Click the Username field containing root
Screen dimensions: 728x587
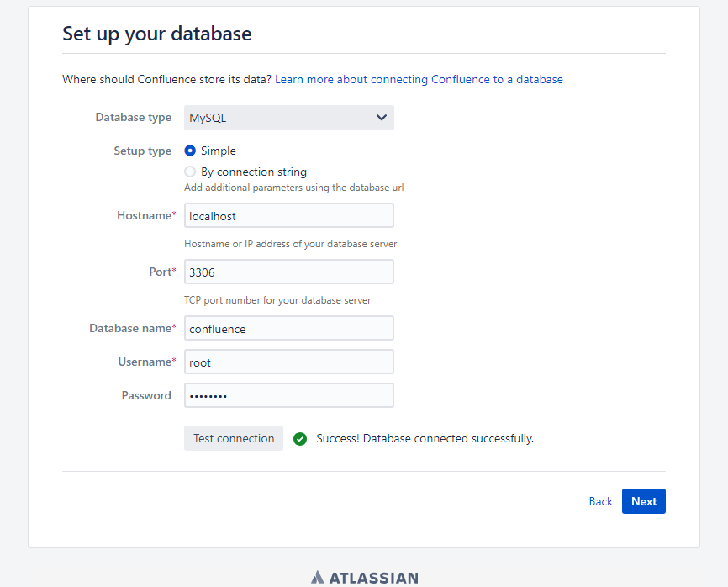click(x=289, y=362)
